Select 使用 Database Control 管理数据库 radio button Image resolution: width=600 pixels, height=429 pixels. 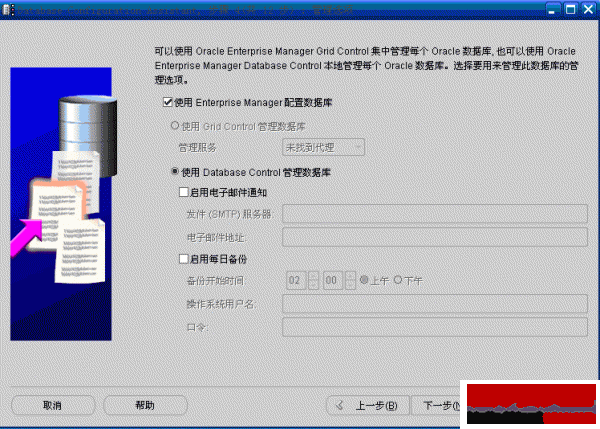click(175, 171)
